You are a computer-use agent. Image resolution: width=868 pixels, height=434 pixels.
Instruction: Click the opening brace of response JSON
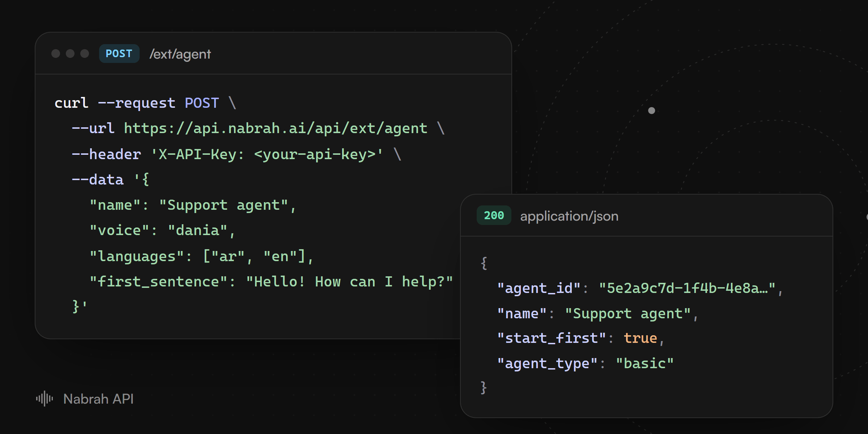(x=484, y=263)
